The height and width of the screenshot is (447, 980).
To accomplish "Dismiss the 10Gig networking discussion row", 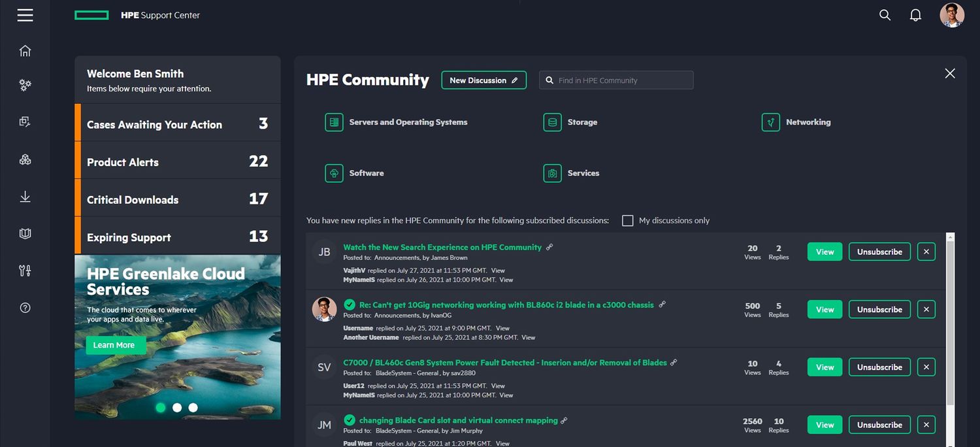I will tap(926, 309).
